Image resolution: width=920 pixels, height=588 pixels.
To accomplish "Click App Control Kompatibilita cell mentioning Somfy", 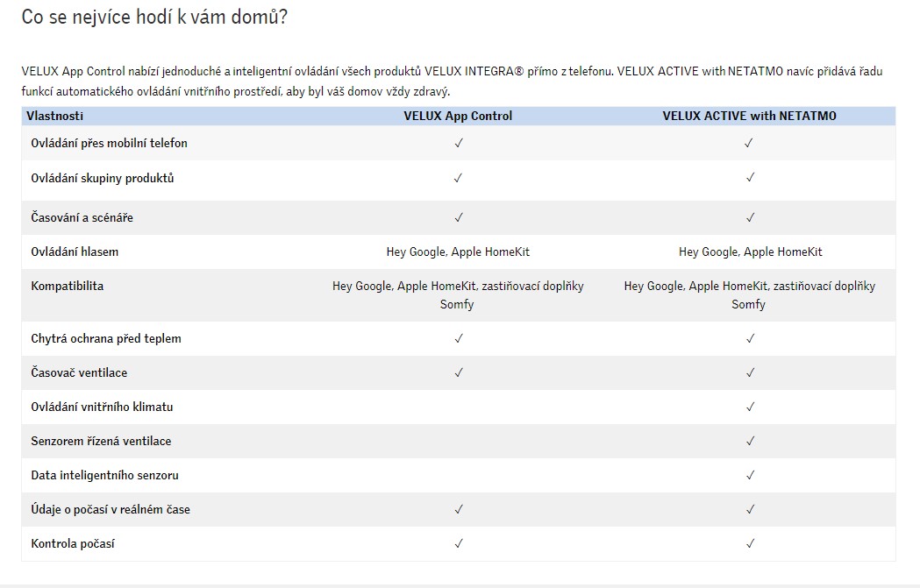I will tap(458, 295).
